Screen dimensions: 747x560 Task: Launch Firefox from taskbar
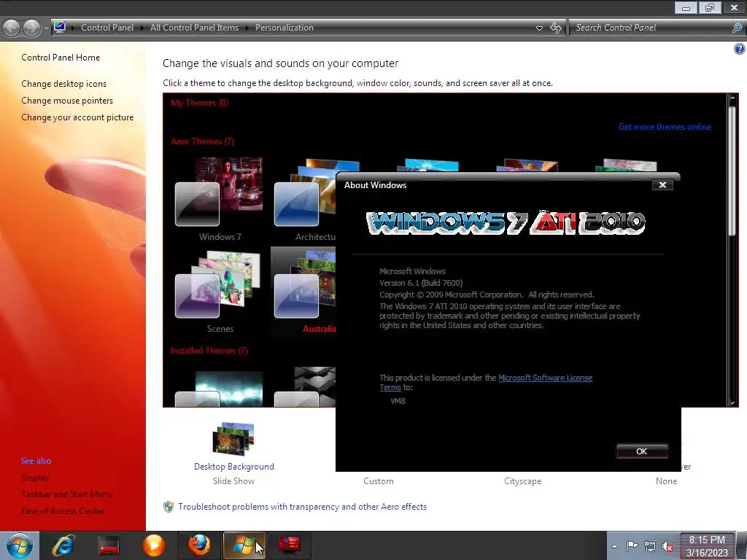[x=199, y=545]
